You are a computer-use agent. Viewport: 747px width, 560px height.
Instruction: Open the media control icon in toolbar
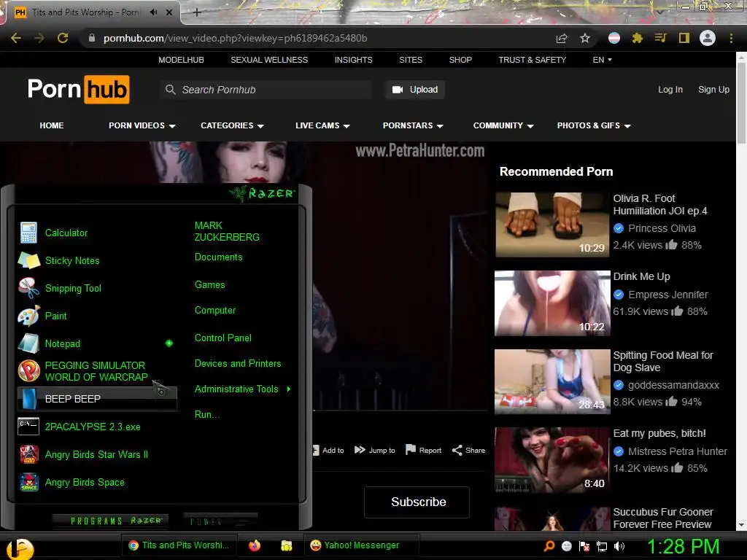point(661,38)
